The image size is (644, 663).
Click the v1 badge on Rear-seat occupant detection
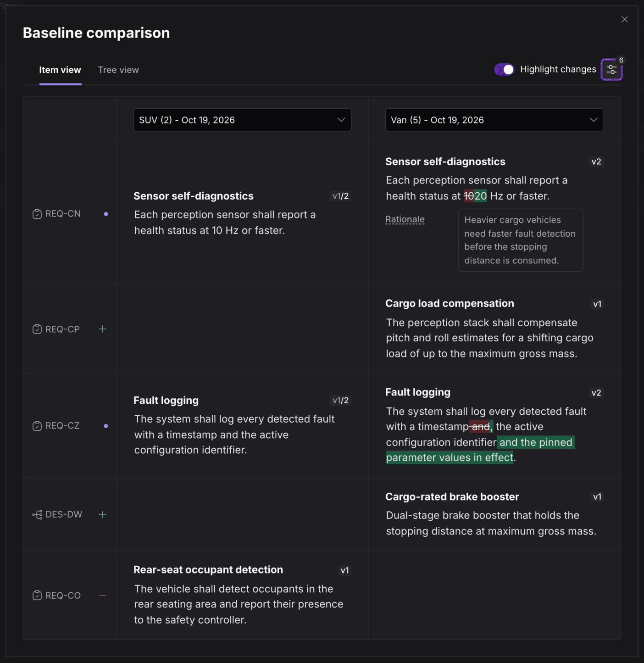click(345, 570)
